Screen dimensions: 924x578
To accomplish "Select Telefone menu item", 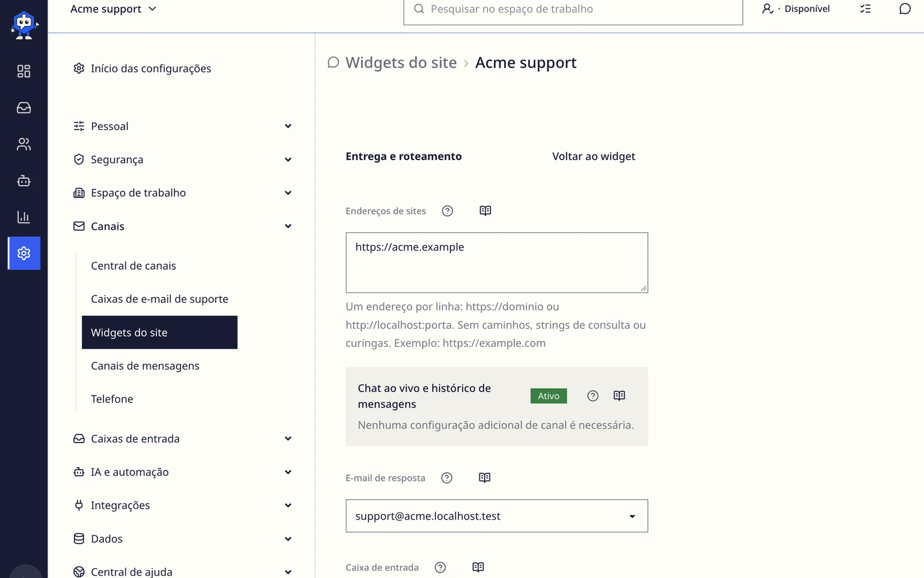I will click(x=112, y=399).
